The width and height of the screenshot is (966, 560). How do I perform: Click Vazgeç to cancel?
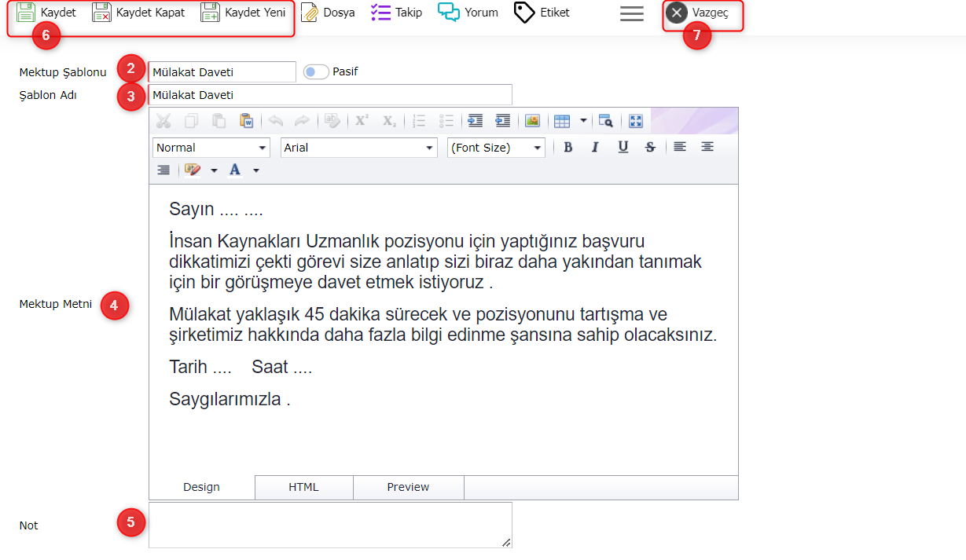click(x=697, y=13)
